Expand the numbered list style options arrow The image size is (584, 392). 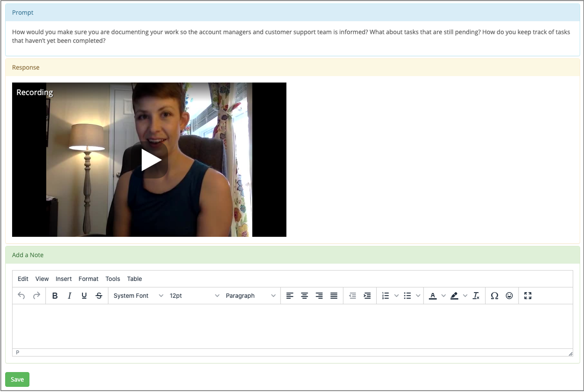pyautogui.click(x=396, y=296)
